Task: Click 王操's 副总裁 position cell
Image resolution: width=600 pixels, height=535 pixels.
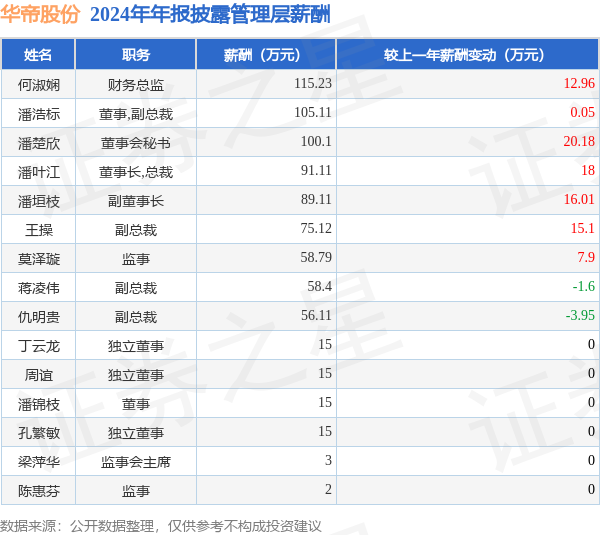Action: 136,230
